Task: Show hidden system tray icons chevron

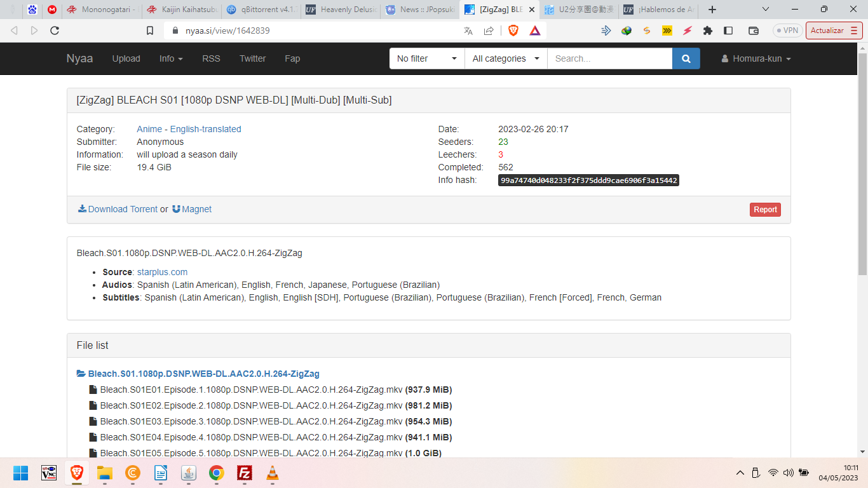Action: coord(740,473)
